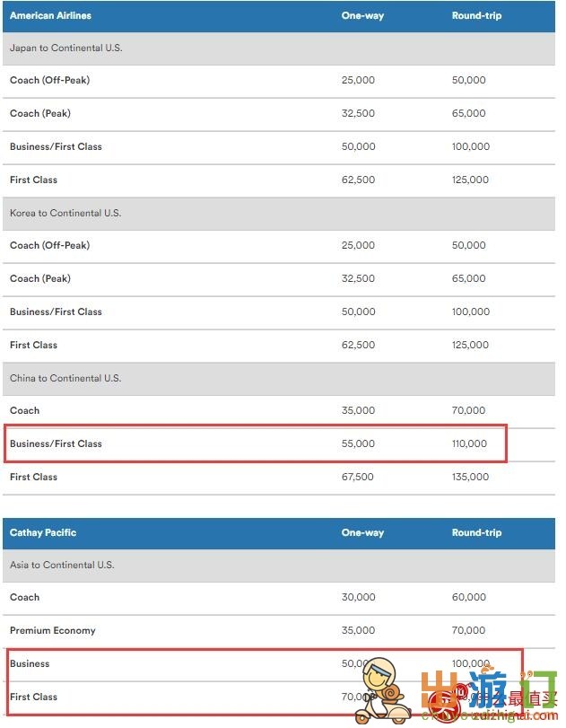Viewport: 566px width, 728px height.
Task: Click the Japan Coach (Off-Peak) label
Action: pyautogui.click(x=49, y=81)
